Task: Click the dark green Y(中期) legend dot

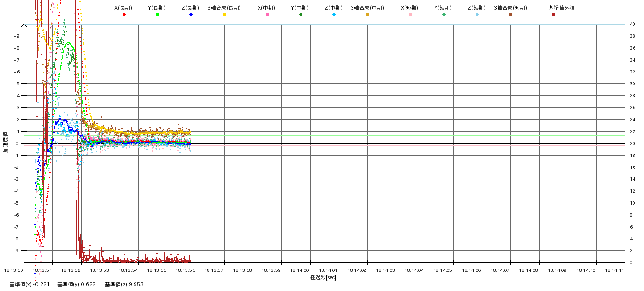Action: [x=301, y=15]
